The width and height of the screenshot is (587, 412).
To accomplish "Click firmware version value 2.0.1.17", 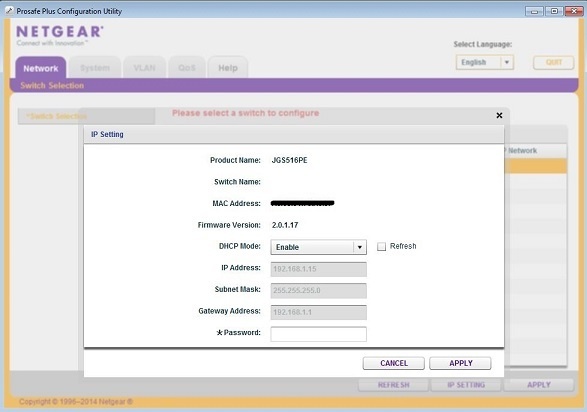I will point(285,225).
